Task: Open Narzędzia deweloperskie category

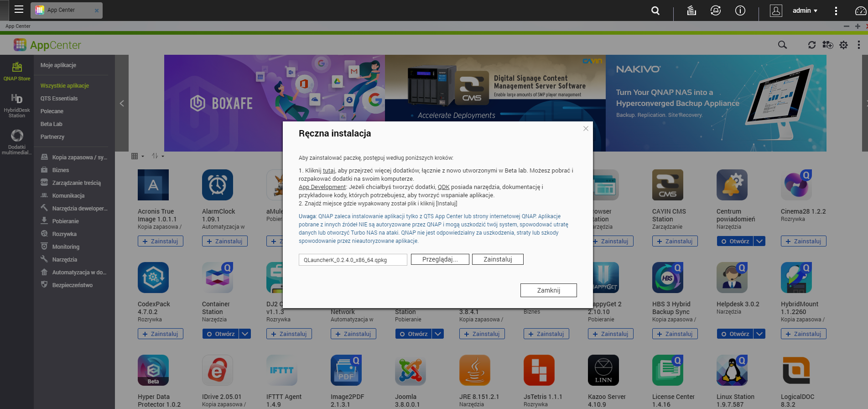Action: pyautogui.click(x=74, y=208)
